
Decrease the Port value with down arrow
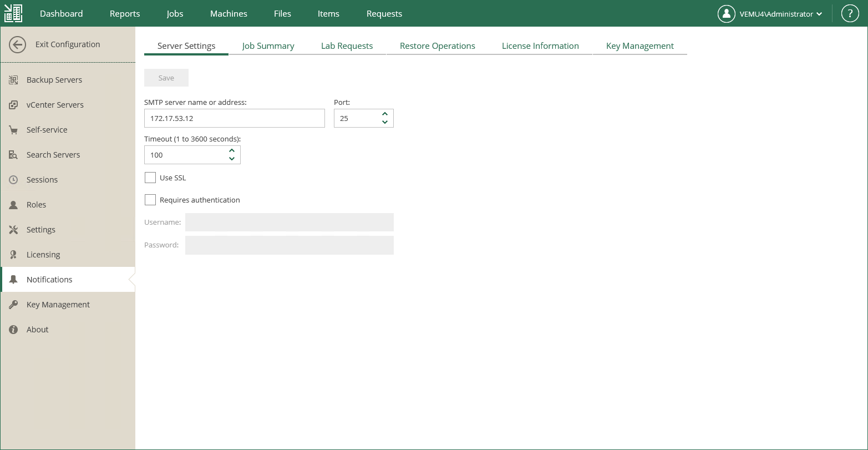(385, 122)
